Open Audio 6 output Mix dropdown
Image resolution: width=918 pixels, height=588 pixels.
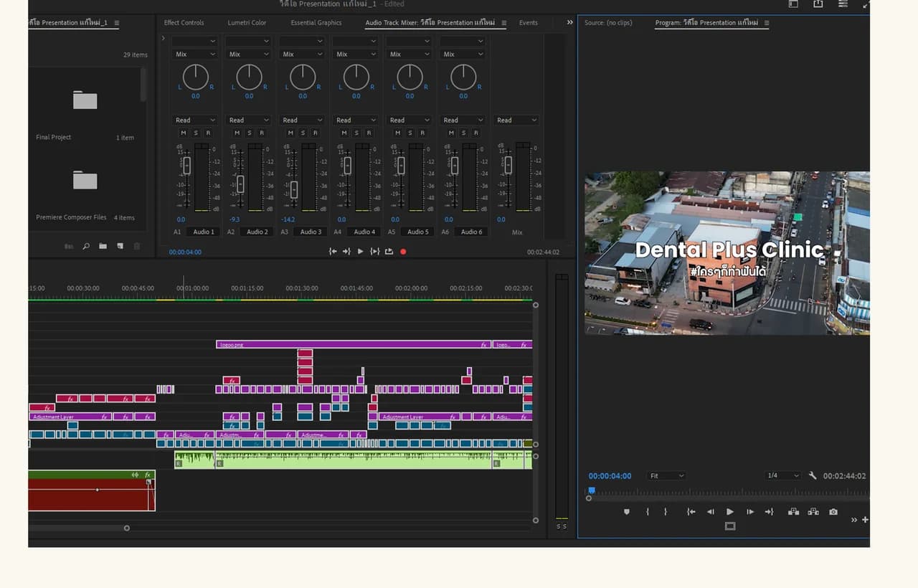(x=463, y=54)
